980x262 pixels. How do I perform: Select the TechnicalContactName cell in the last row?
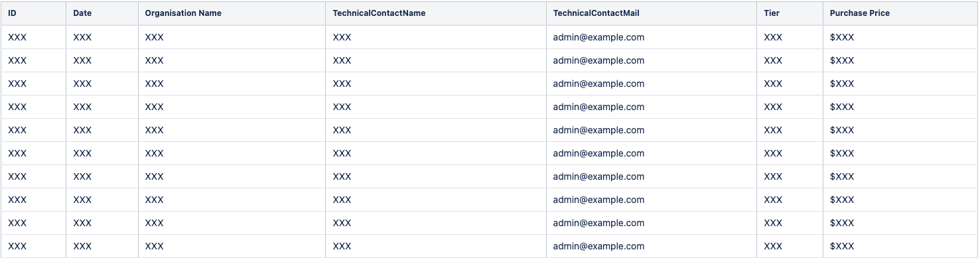[436, 246]
